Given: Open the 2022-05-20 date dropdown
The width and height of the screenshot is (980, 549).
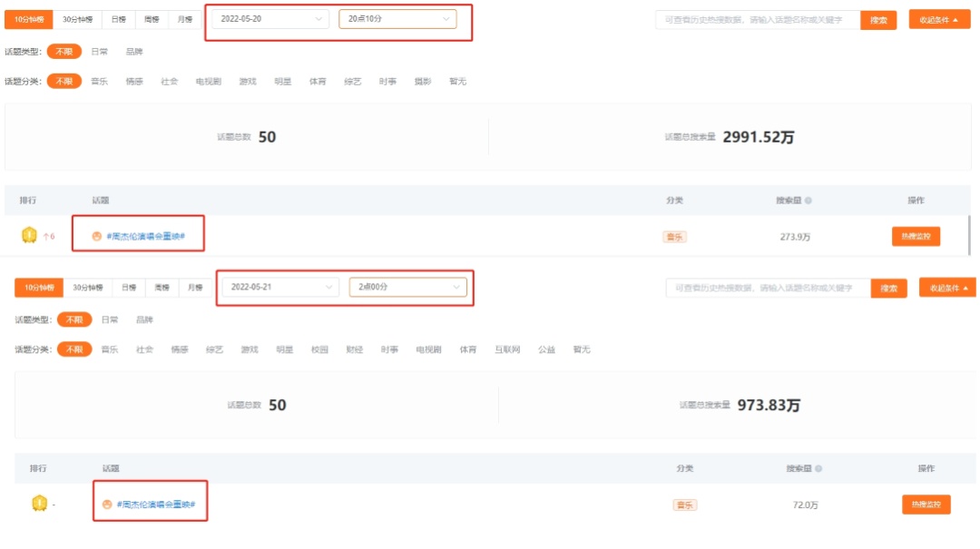Looking at the screenshot, I should coord(270,19).
